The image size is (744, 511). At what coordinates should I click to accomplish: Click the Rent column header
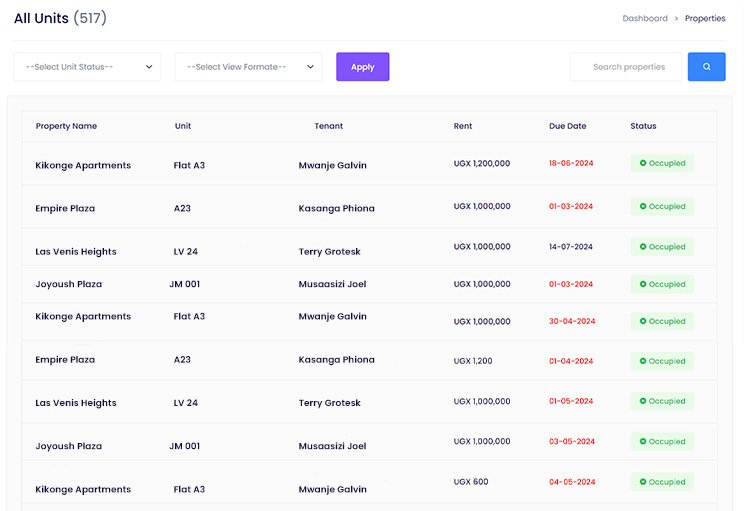(x=462, y=126)
